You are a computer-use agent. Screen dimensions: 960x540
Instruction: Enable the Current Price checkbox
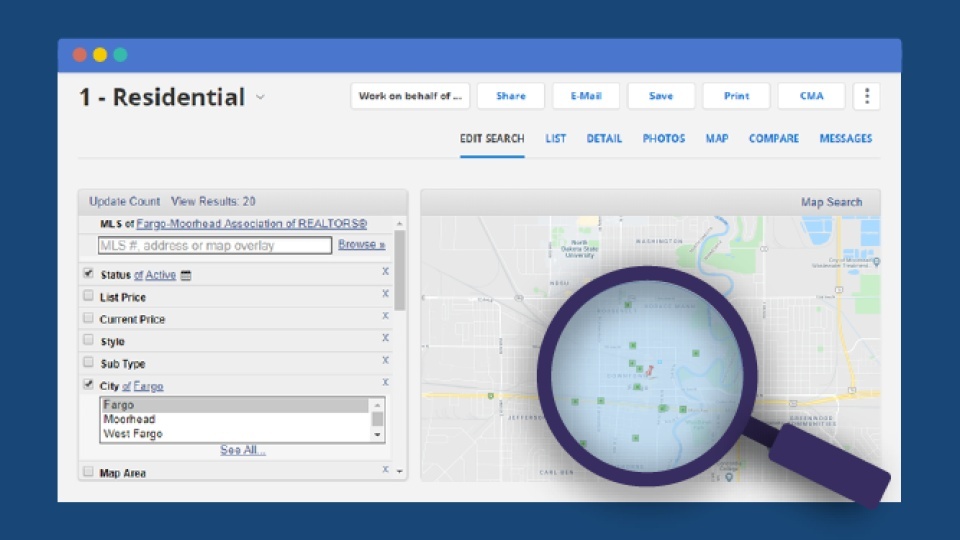click(88, 318)
